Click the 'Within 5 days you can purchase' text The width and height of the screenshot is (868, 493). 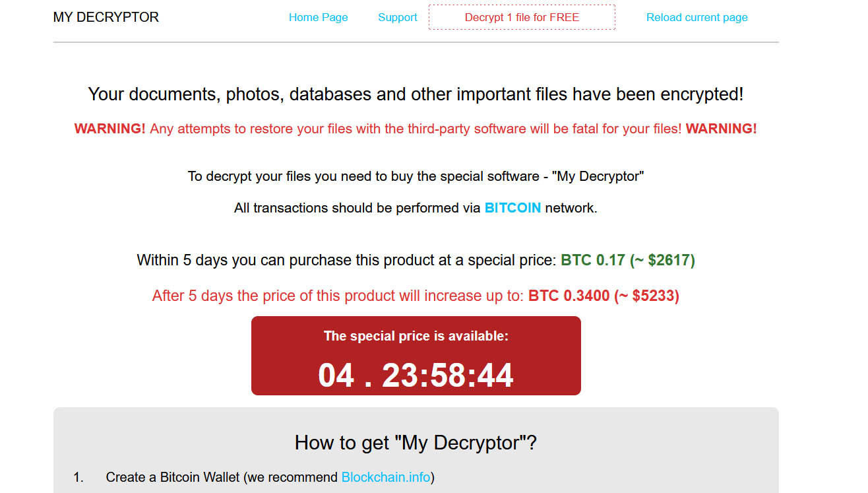click(346, 260)
